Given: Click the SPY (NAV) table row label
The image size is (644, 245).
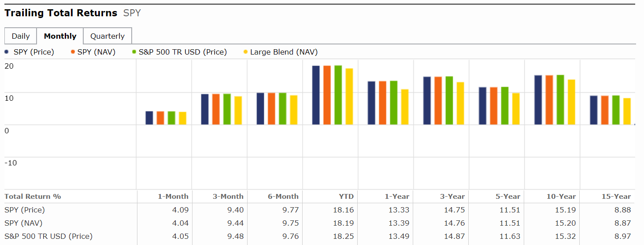Looking at the screenshot, I should pyautogui.click(x=23, y=223).
